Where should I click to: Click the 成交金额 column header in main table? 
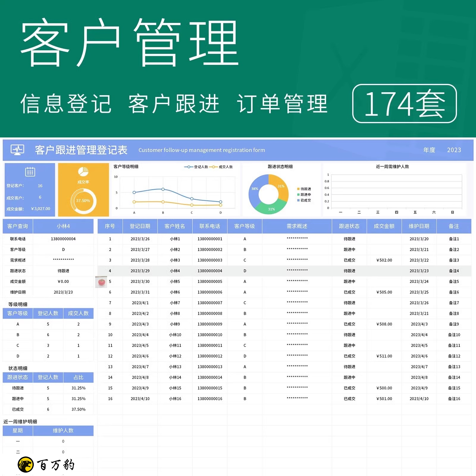click(x=384, y=226)
